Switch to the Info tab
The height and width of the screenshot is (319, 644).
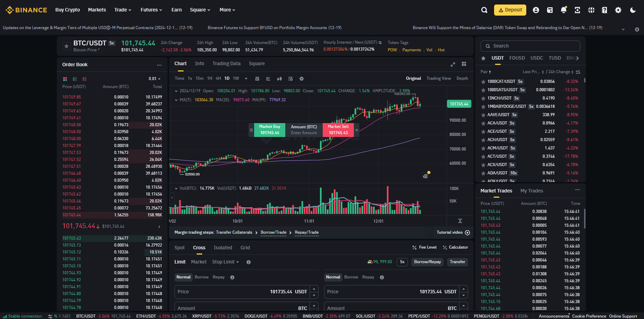(x=199, y=63)
